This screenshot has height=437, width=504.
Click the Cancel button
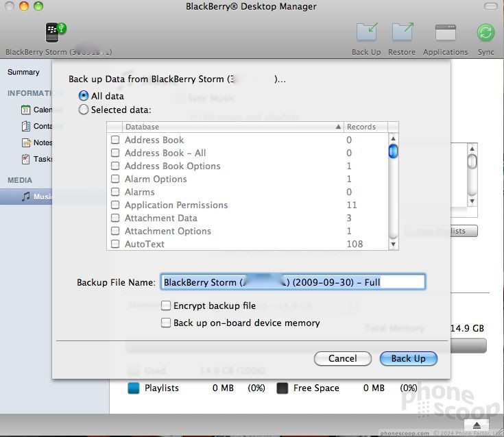343,358
